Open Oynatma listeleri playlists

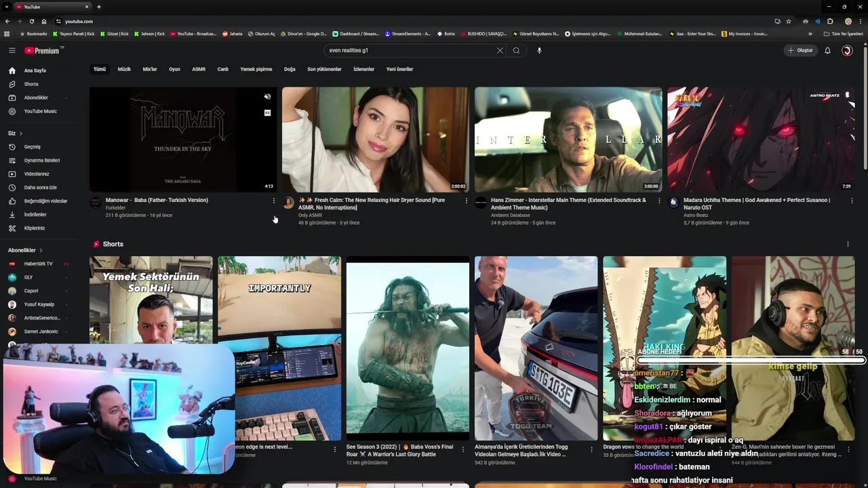tap(42, 160)
